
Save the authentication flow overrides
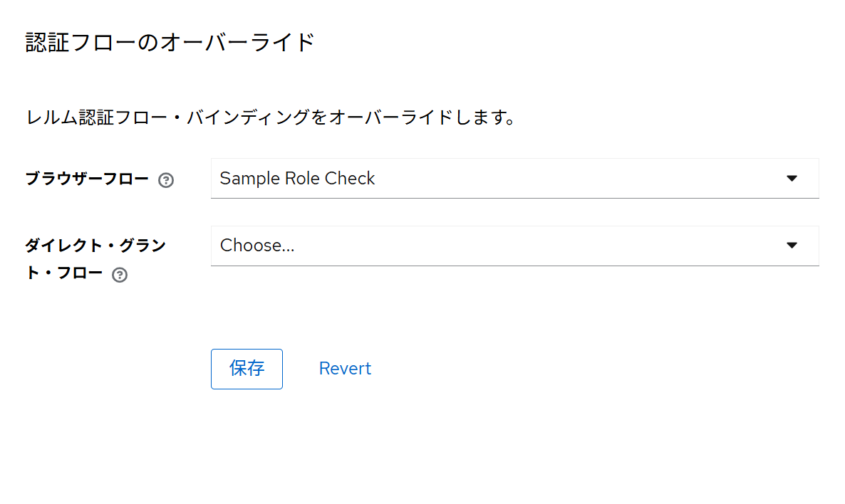tap(247, 369)
